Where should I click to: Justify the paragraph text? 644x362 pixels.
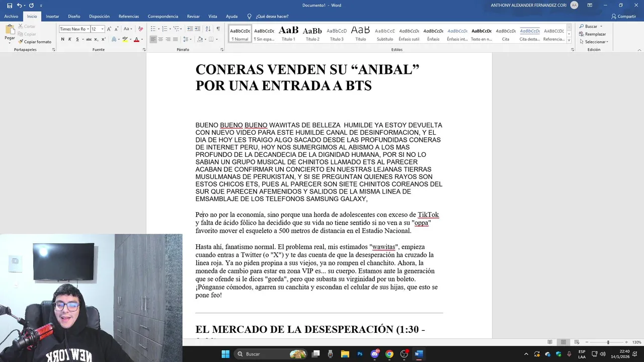[175, 39]
